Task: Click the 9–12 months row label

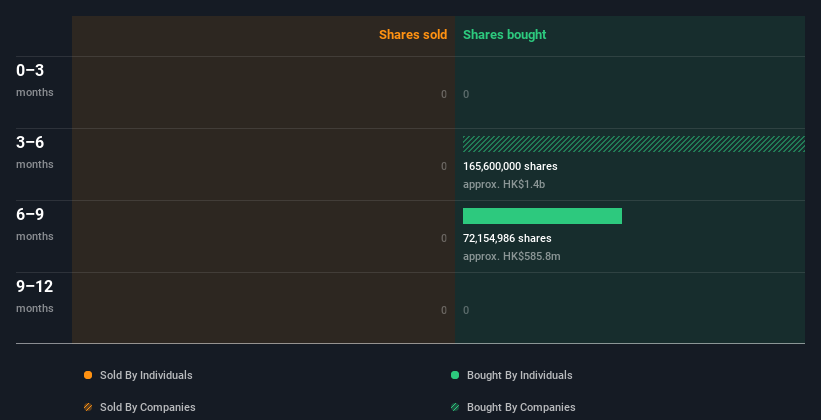Action: point(35,296)
